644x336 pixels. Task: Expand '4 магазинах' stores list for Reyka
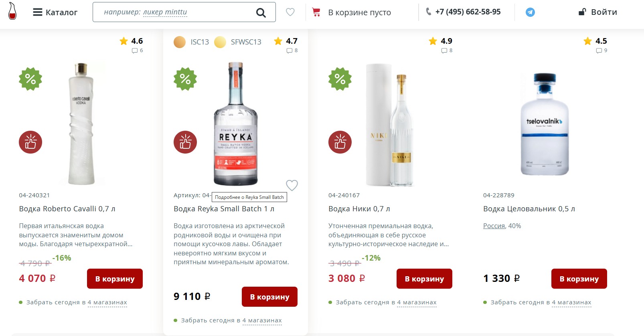(x=262, y=320)
